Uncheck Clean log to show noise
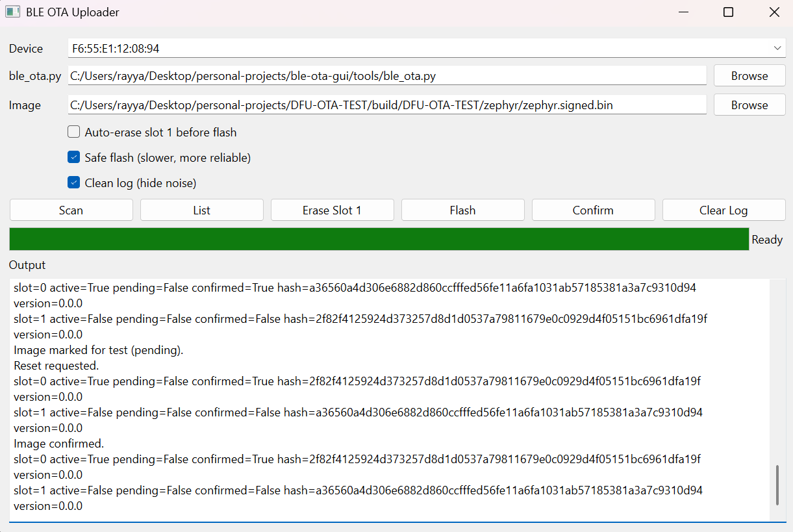793x532 pixels. [73, 183]
